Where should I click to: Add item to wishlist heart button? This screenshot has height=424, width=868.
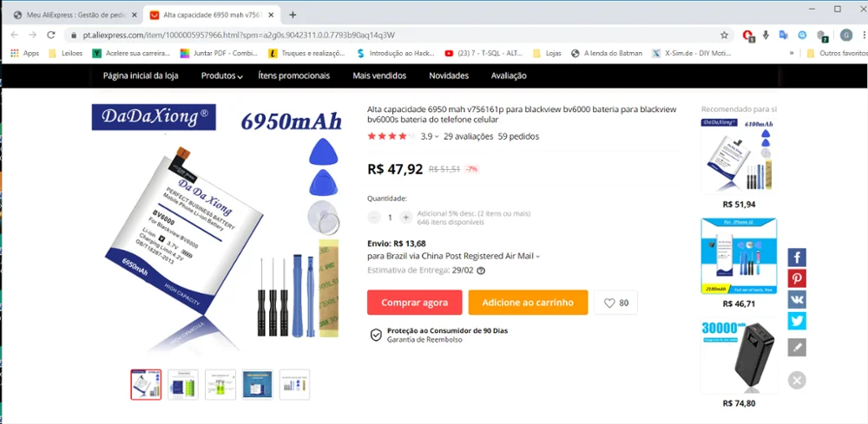click(615, 303)
